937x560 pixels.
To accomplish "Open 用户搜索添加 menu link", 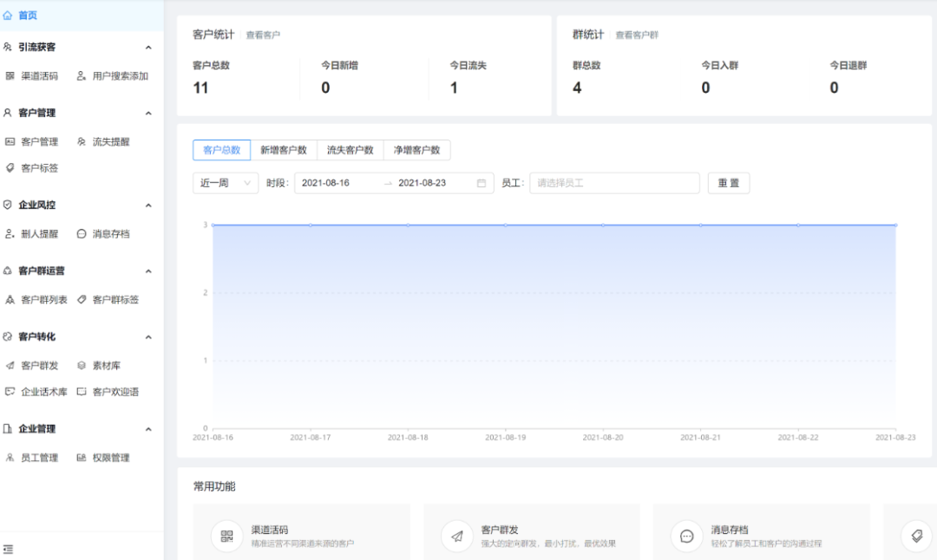I will pyautogui.click(x=120, y=75).
